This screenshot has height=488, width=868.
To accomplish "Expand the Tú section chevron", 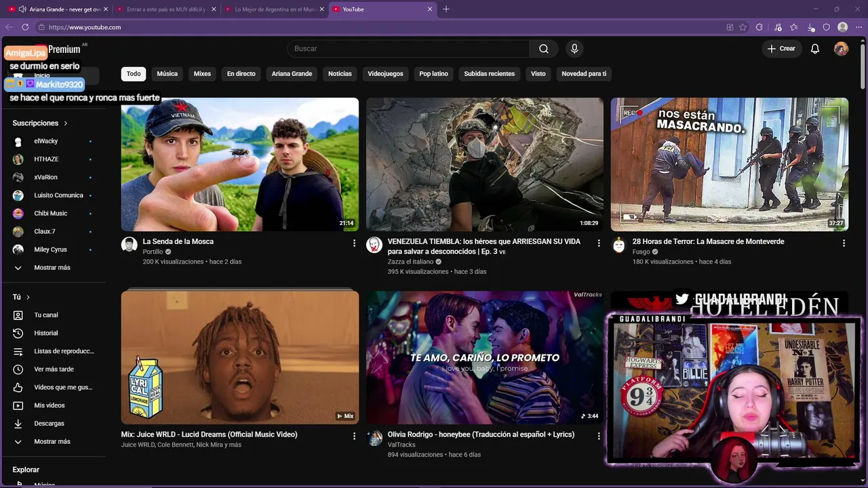I will [x=28, y=297].
